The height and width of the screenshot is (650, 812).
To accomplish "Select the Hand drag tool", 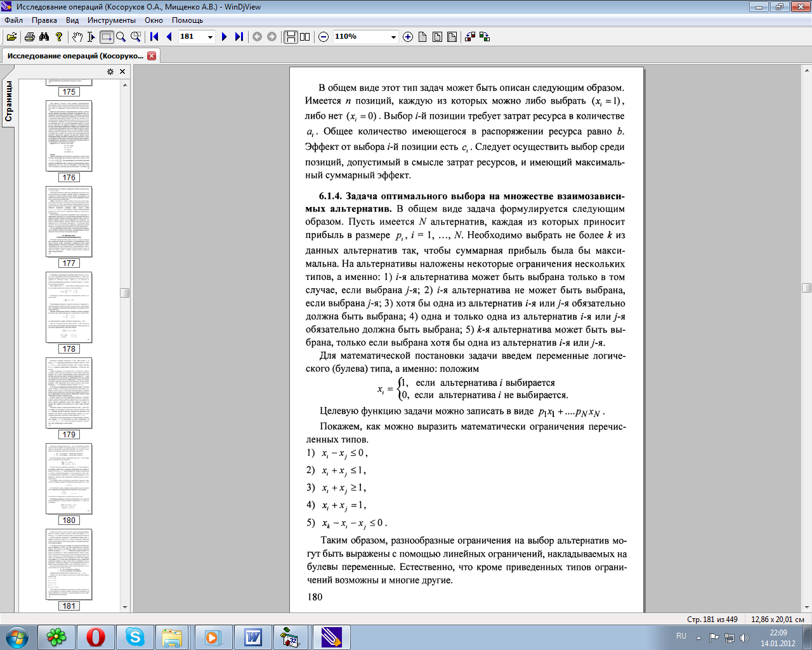I will tap(77, 37).
